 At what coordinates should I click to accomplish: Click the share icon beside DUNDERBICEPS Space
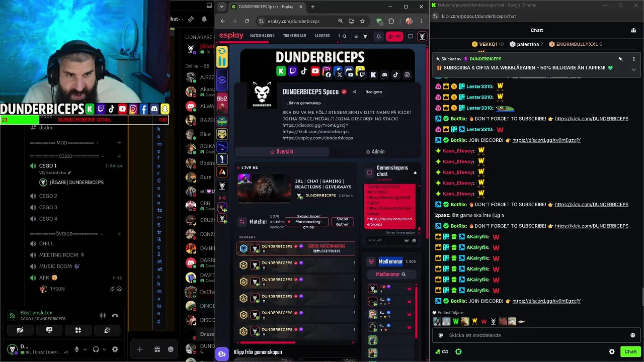[x=354, y=92]
